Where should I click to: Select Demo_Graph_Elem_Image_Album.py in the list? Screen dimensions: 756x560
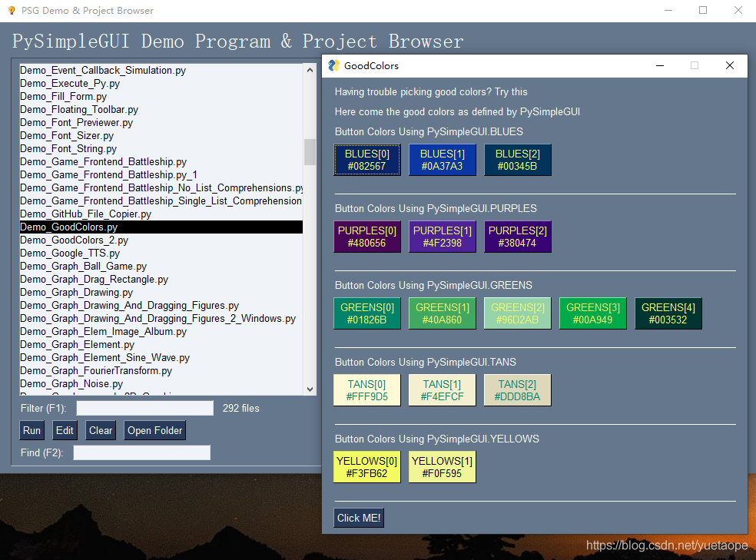[x=161, y=331]
